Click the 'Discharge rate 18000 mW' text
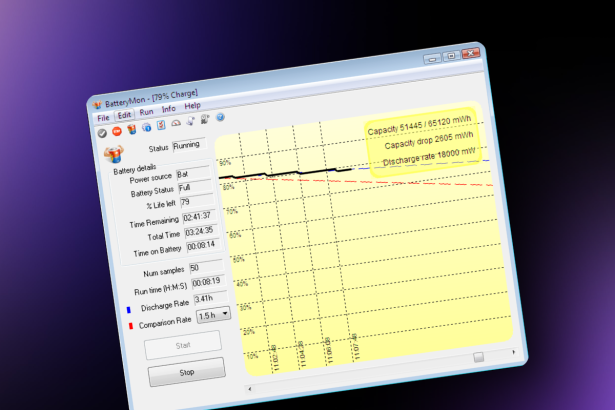The height and width of the screenshot is (410, 615). click(x=429, y=157)
